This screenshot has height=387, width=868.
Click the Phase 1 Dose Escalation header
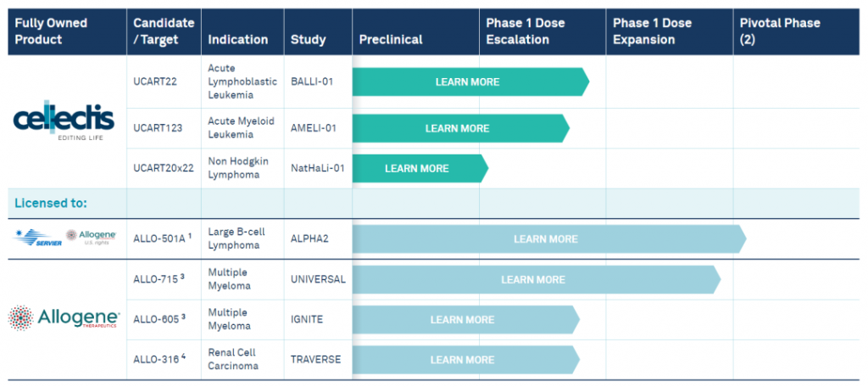[x=526, y=31]
